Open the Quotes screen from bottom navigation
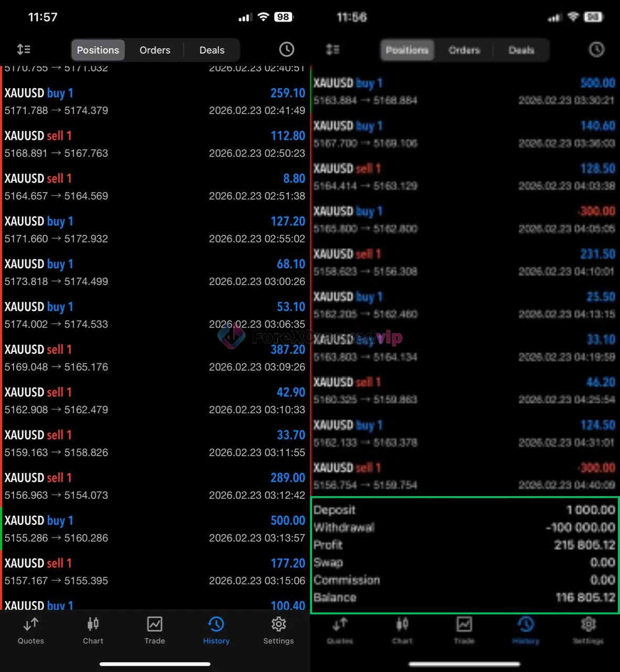Image resolution: width=620 pixels, height=672 pixels. (x=30, y=630)
